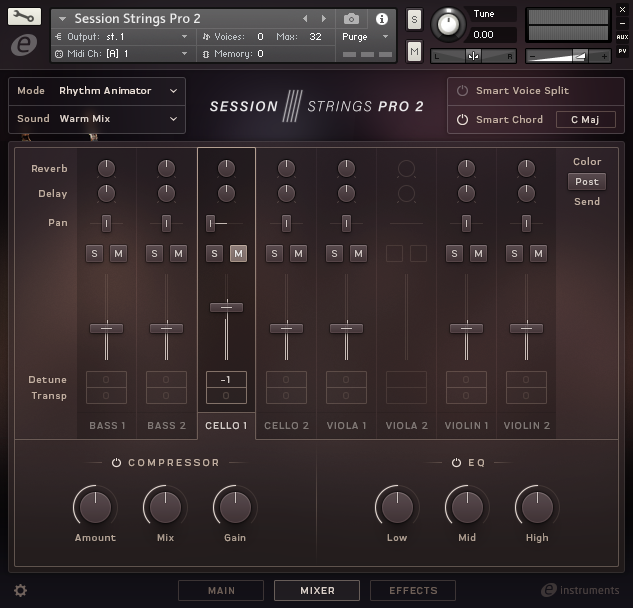This screenshot has height=608, width=633.
Task: Turn the Tune knob
Action: (x=448, y=25)
